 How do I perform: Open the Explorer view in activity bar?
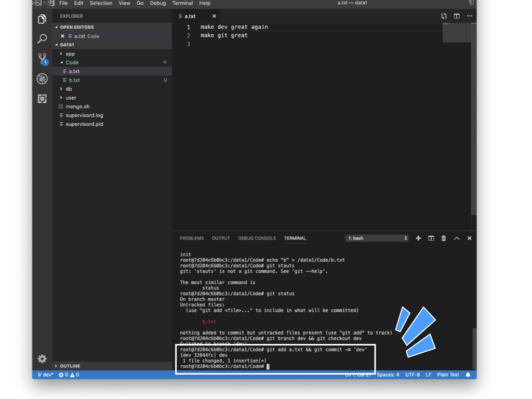coord(42,19)
